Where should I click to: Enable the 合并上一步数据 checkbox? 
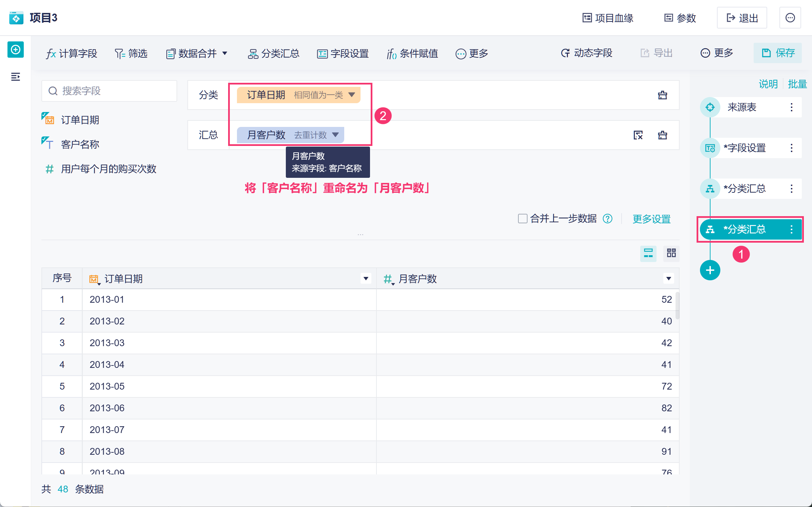(x=522, y=219)
